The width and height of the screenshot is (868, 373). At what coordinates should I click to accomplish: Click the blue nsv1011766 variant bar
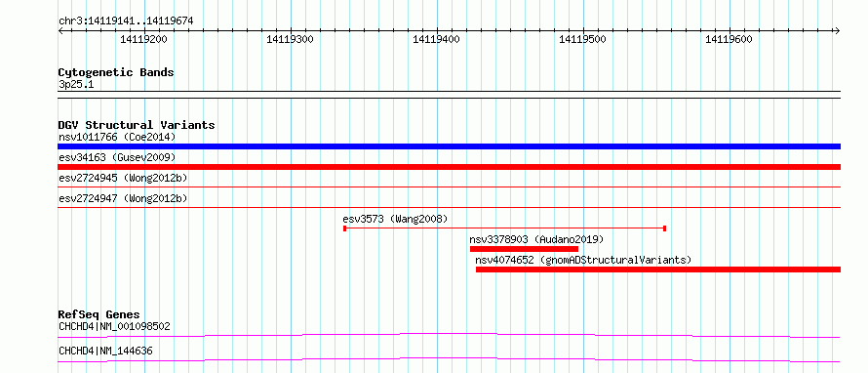[x=449, y=146]
